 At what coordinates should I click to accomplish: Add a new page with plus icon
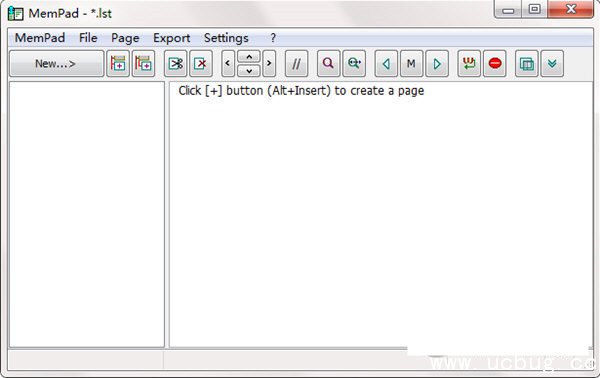118,64
